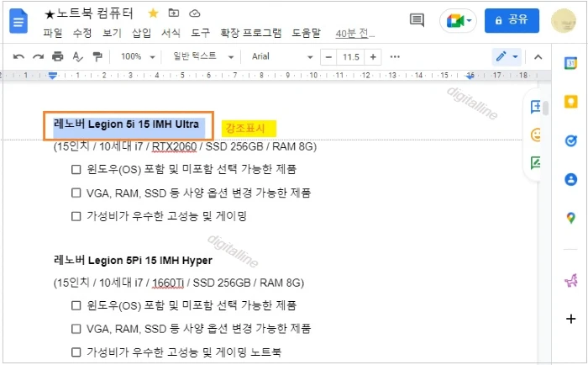Open the 보기 menu
Screen dimensions: 588x365
pos(112,33)
